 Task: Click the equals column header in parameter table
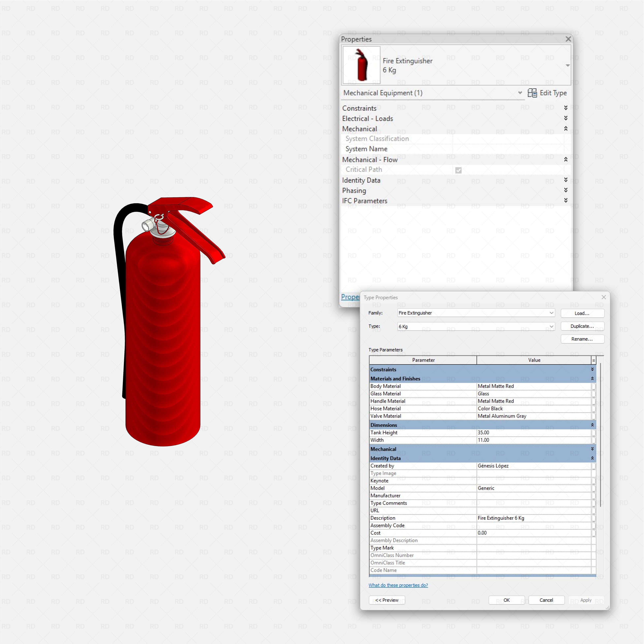tap(593, 360)
